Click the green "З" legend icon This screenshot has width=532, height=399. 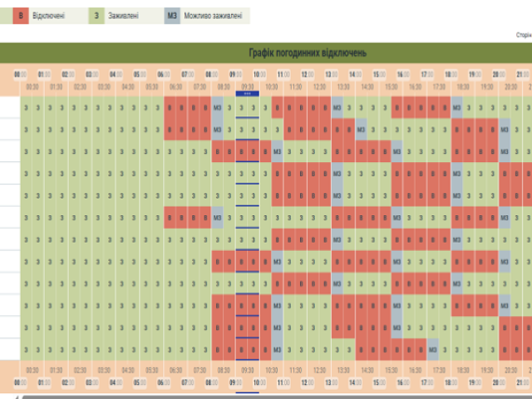click(x=98, y=16)
